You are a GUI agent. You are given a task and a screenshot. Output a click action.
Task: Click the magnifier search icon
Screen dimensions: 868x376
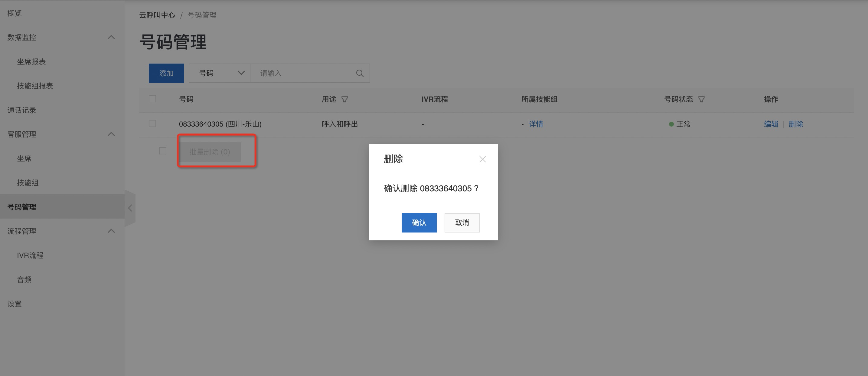pos(360,73)
